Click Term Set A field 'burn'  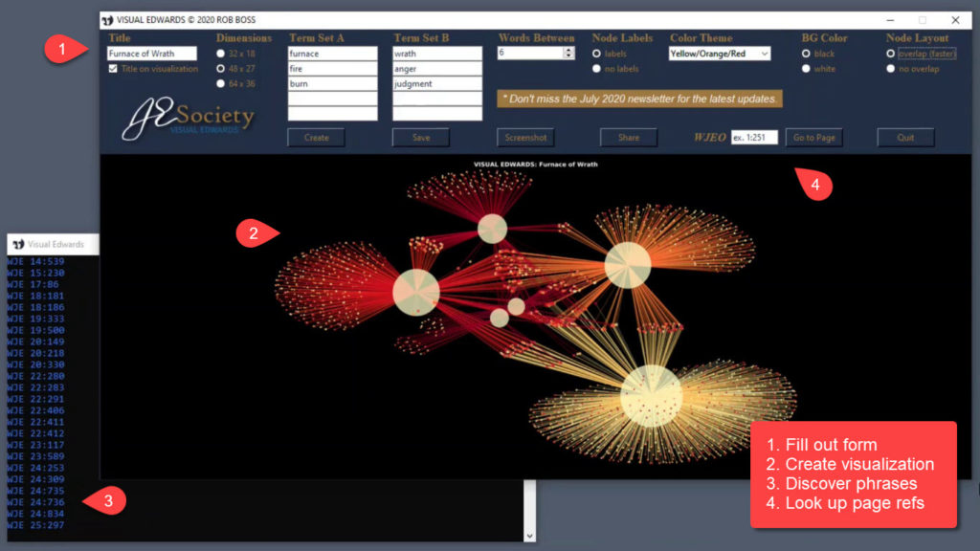pyautogui.click(x=332, y=84)
